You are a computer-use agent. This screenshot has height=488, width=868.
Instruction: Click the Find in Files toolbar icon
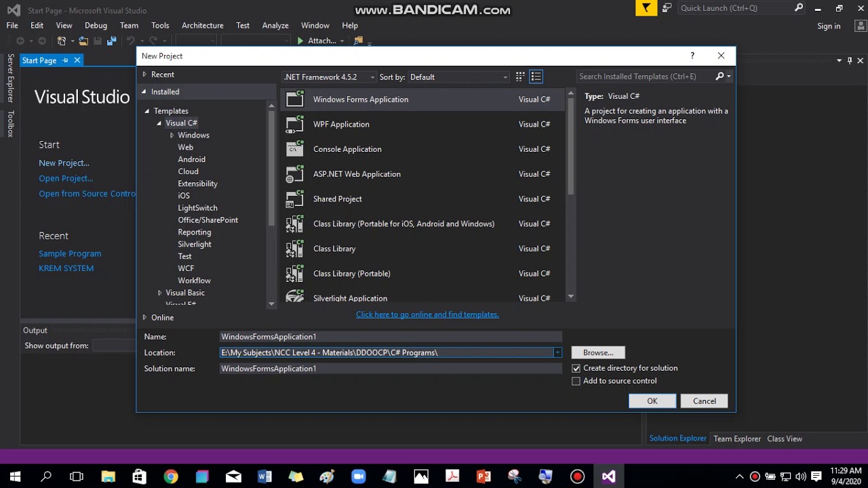click(x=359, y=41)
